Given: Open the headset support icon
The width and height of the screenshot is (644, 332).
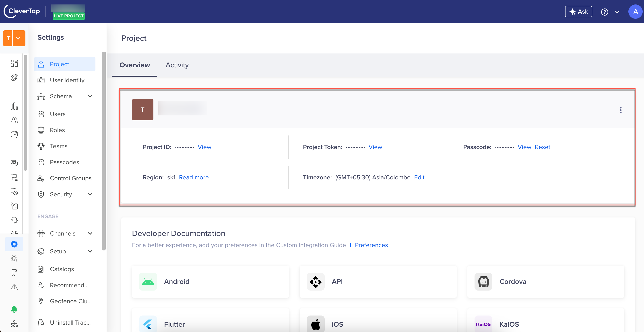Looking at the screenshot, I should point(14,220).
